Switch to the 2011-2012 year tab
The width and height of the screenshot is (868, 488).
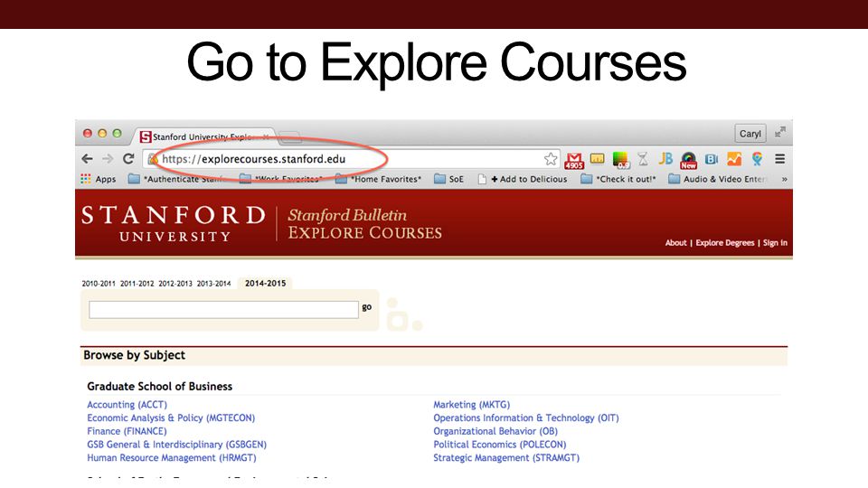click(x=137, y=283)
